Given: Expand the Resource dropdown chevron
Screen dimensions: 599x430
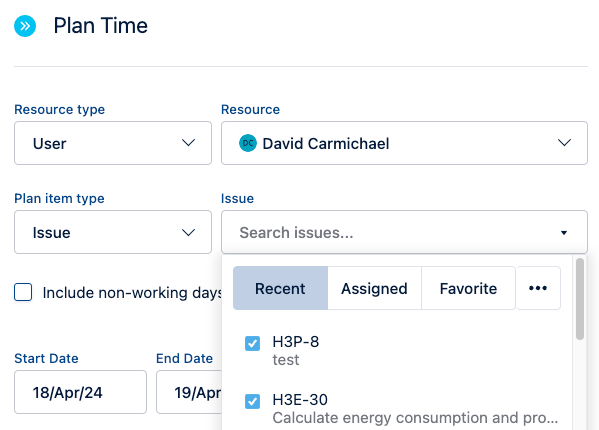Looking at the screenshot, I should click(564, 143).
